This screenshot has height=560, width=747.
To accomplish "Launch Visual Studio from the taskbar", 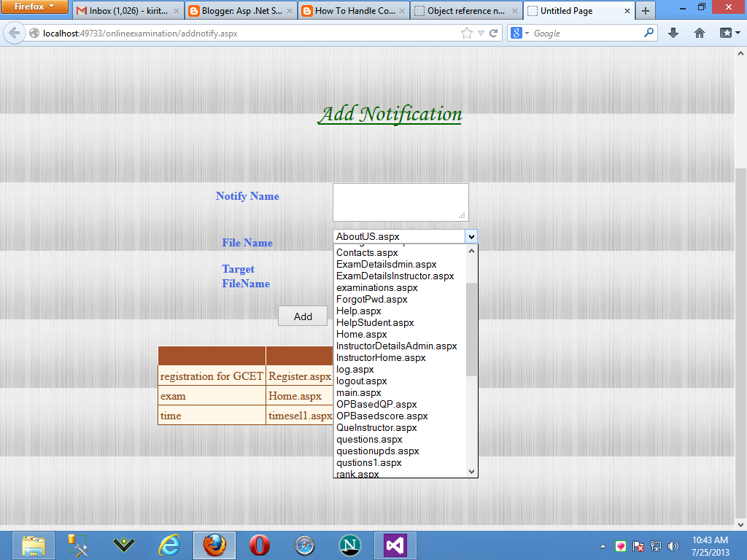I will point(395,545).
